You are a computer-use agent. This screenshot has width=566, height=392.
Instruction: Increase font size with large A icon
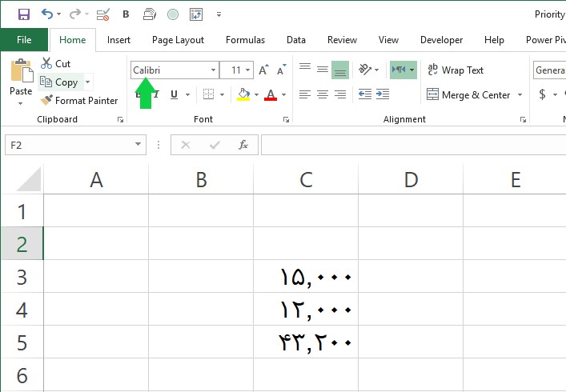coord(263,70)
